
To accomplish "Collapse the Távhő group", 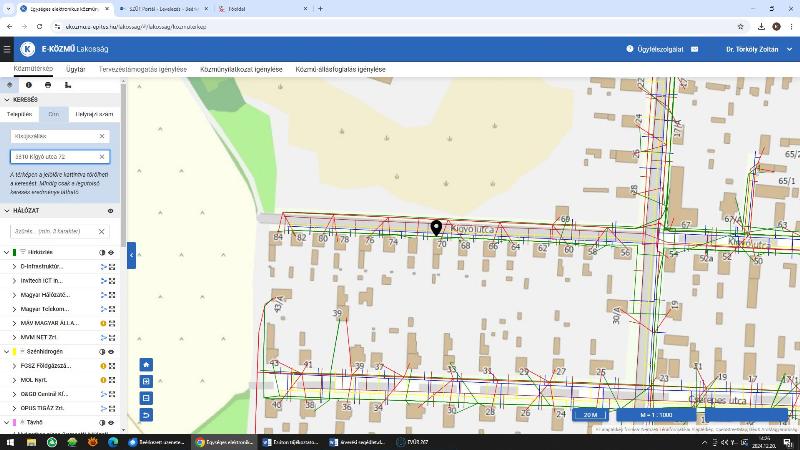I will coord(6,423).
